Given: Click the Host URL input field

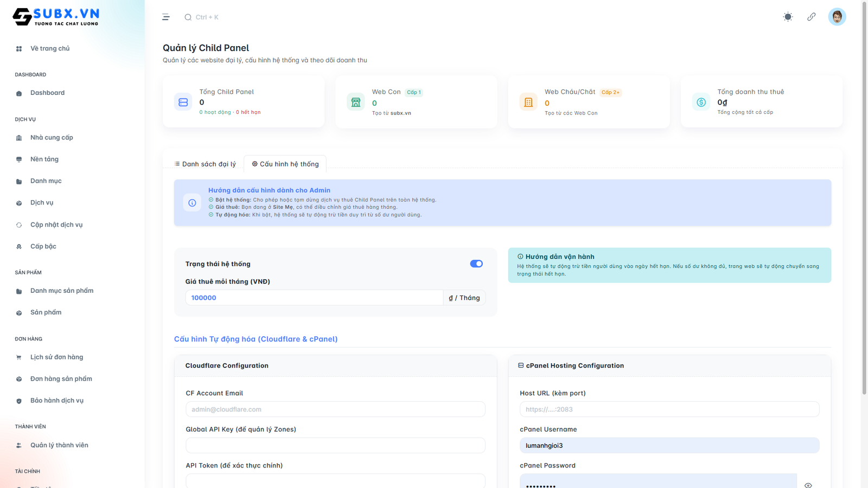Looking at the screenshot, I should 669,409.
